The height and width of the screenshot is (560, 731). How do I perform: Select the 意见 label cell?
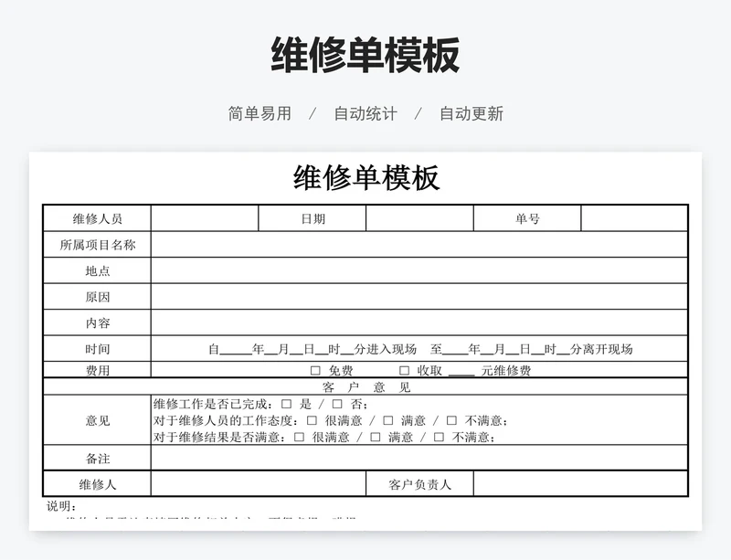[98, 420]
